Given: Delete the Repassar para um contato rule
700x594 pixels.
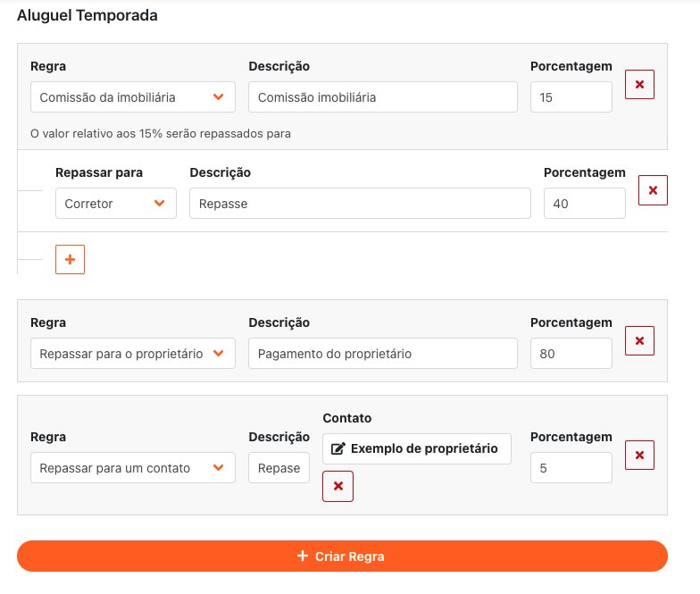Looking at the screenshot, I should pyautogui.click(x=639, y=455).
